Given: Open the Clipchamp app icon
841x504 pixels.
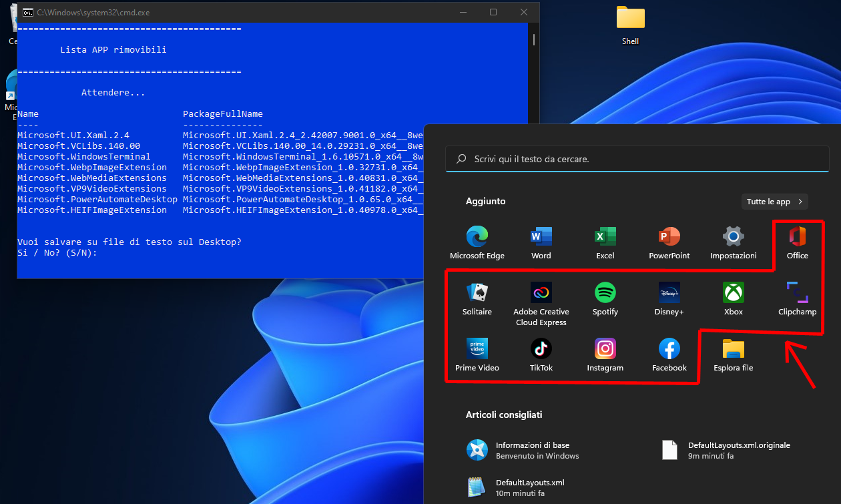Looking at the screenshot, I should pyautogui.click(x=797, y=299).
